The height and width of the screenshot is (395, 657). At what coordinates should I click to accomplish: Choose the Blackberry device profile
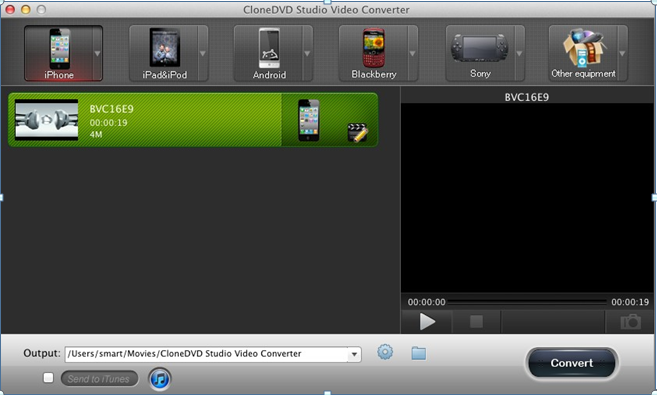[x=374, y=53]
